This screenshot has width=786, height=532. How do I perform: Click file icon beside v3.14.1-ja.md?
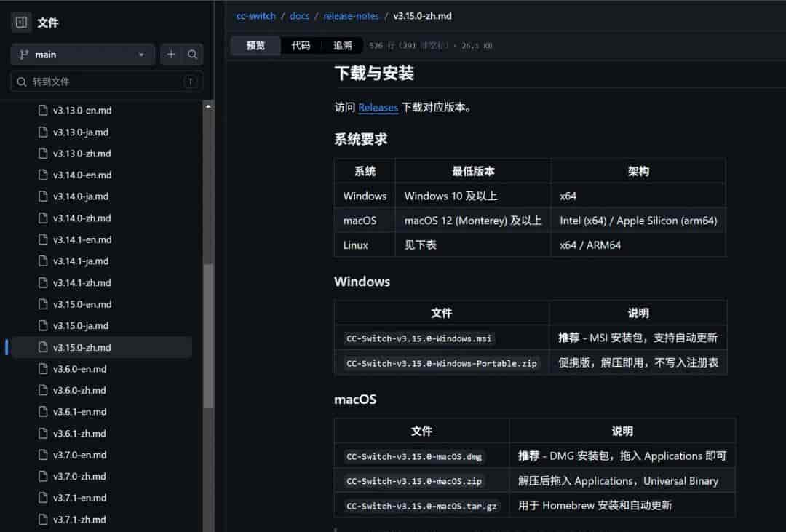pyautogui.click(x=43, y=261)
